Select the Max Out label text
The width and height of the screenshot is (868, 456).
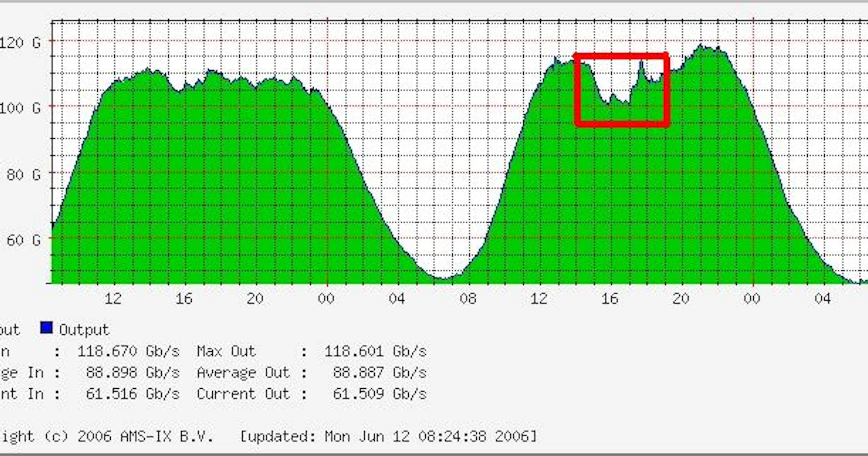226,351
